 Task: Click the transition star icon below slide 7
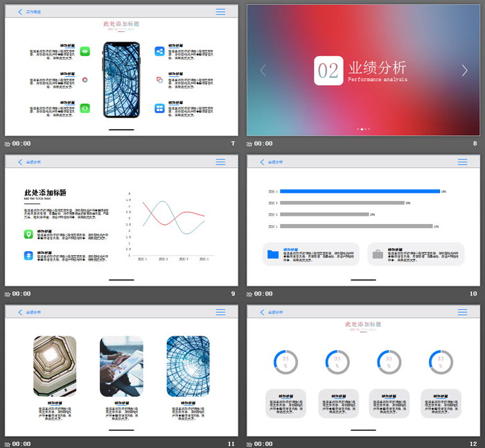(x=8, y=144)
